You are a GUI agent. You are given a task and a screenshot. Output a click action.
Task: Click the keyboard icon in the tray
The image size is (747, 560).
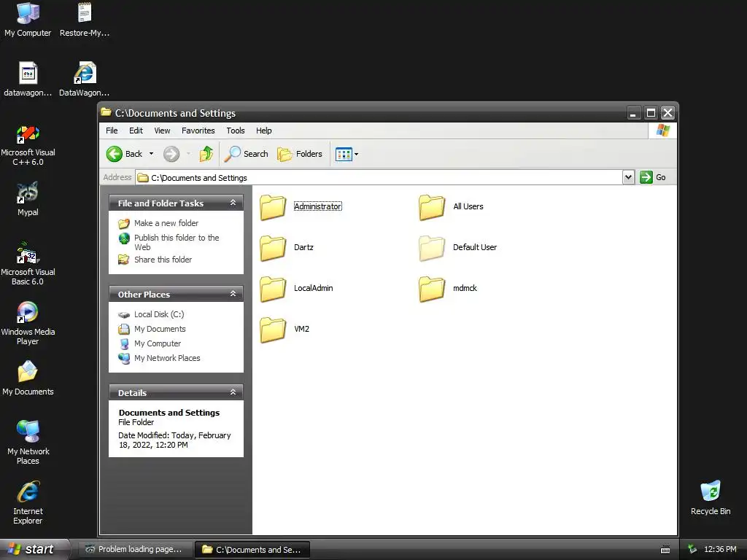click(x=665, y=550)
